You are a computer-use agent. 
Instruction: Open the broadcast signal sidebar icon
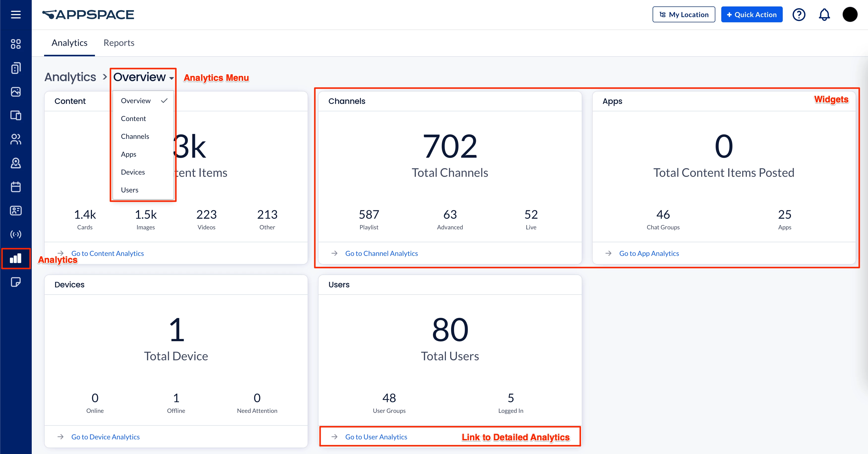point(16,234)
